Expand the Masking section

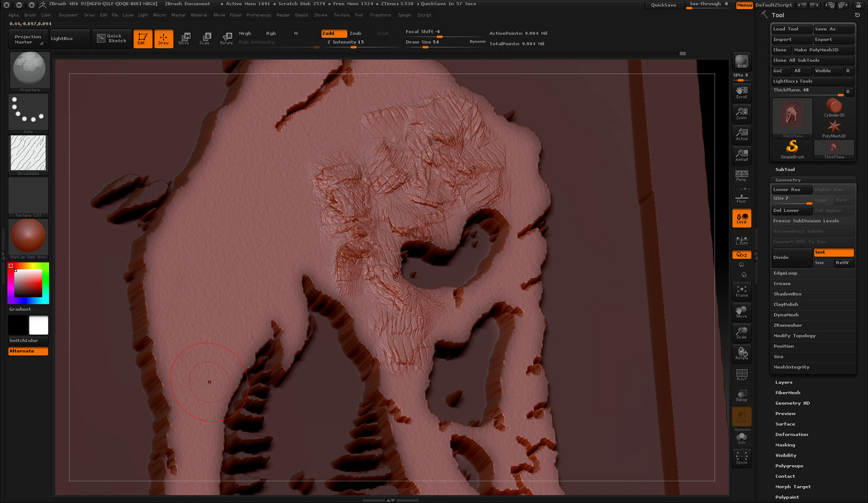click(785, 445)
